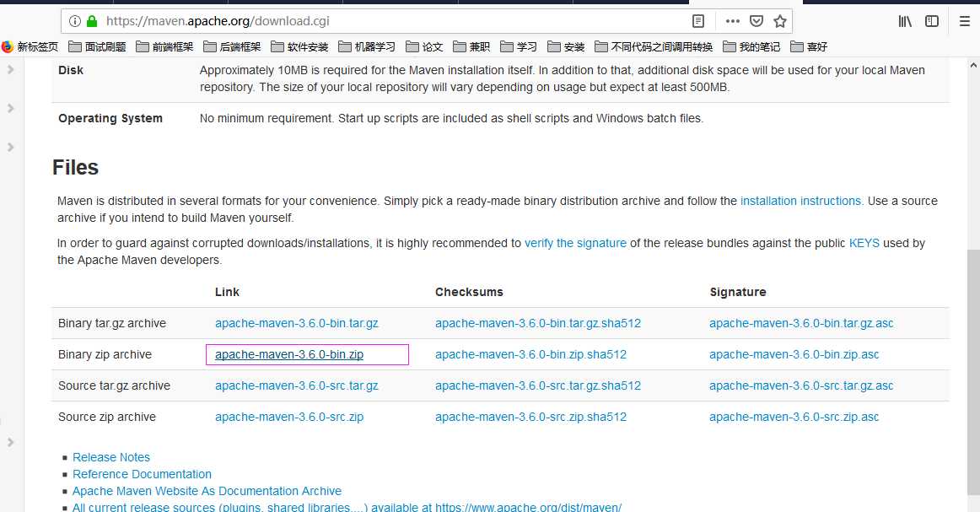Image resolution: width=980 pixels, height=512 pixels.
Task: Download apache-maven-3.6.0-src.tar.gz
Action: pyautogui.click(x=296, y=385)
